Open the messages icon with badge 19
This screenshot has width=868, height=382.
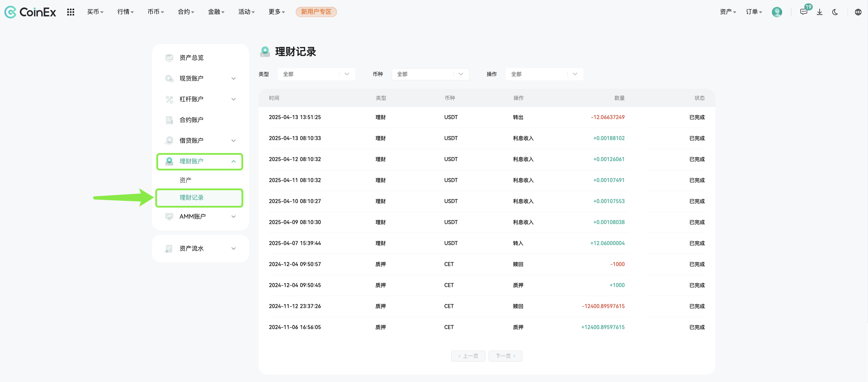pyautogui.click(x=804, y=12)
